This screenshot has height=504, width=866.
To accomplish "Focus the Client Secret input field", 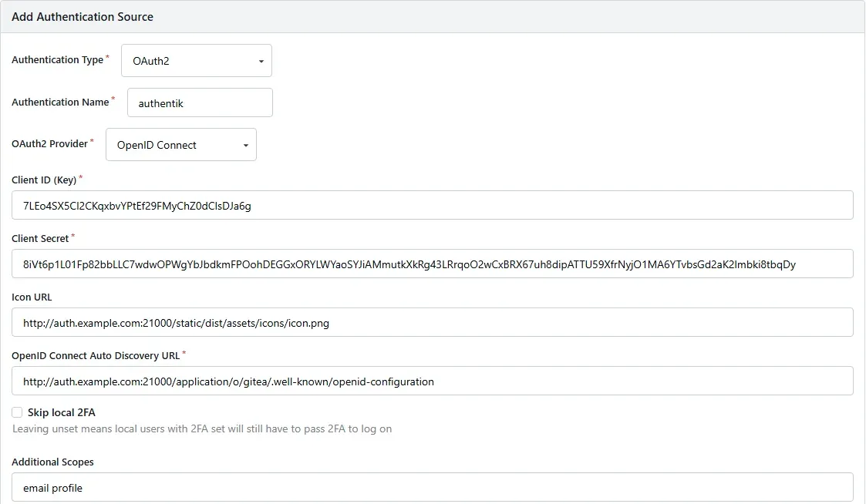I will click(x=433, y=264).
